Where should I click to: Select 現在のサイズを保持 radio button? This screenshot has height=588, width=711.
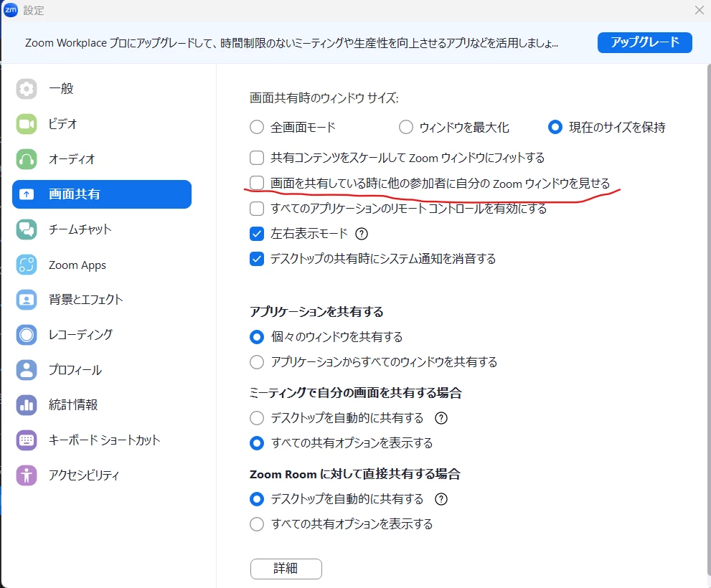click(555, 127)
